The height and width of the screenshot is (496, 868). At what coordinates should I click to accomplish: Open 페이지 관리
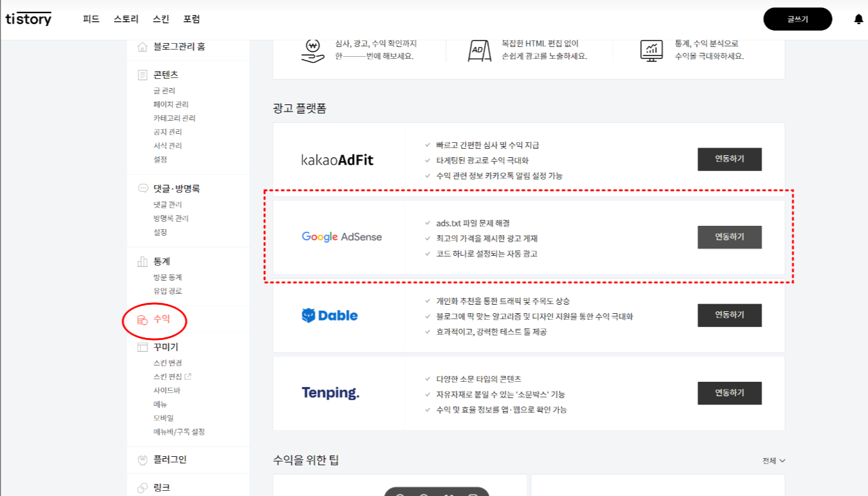click(171, 104)
